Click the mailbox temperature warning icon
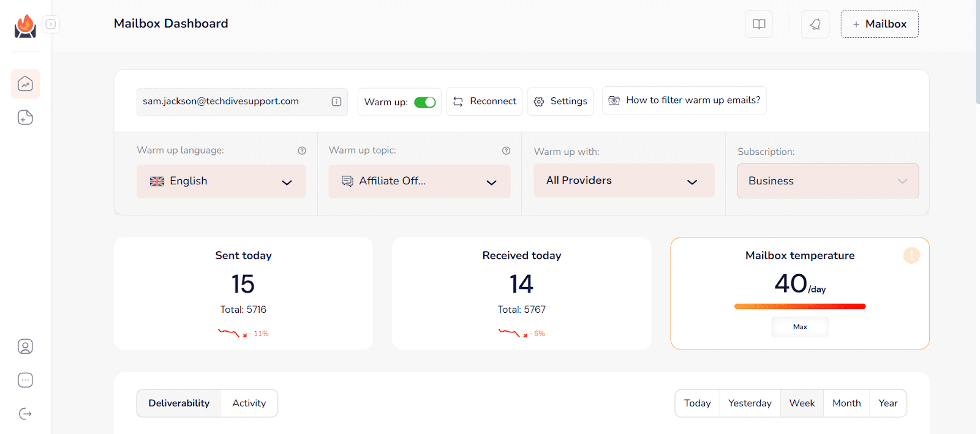This screenshot has width=980, height=434. [911, 255]
